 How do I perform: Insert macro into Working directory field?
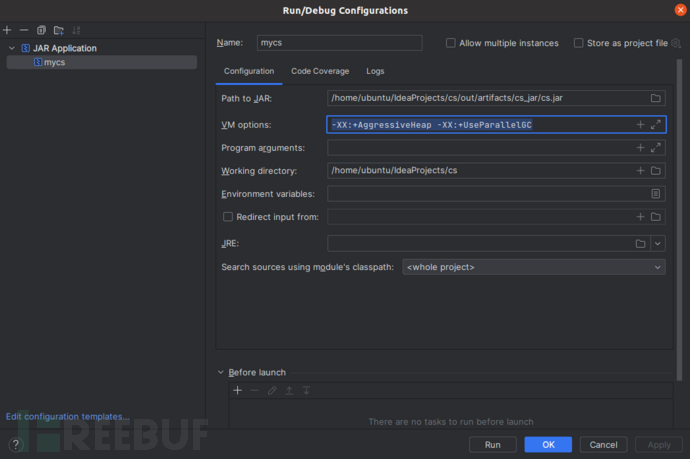[640, 170]
